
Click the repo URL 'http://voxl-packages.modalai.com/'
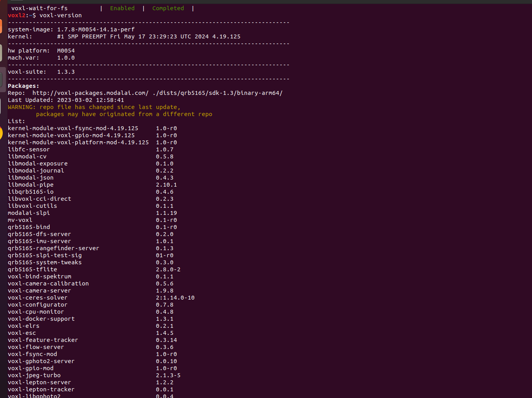point(90,93)
